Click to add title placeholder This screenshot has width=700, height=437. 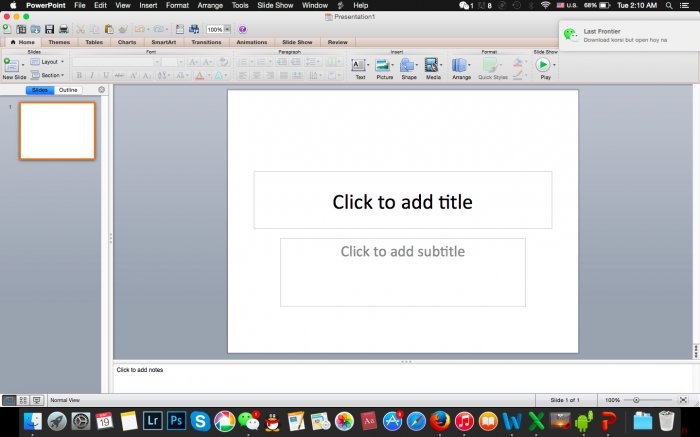point(403,200)
